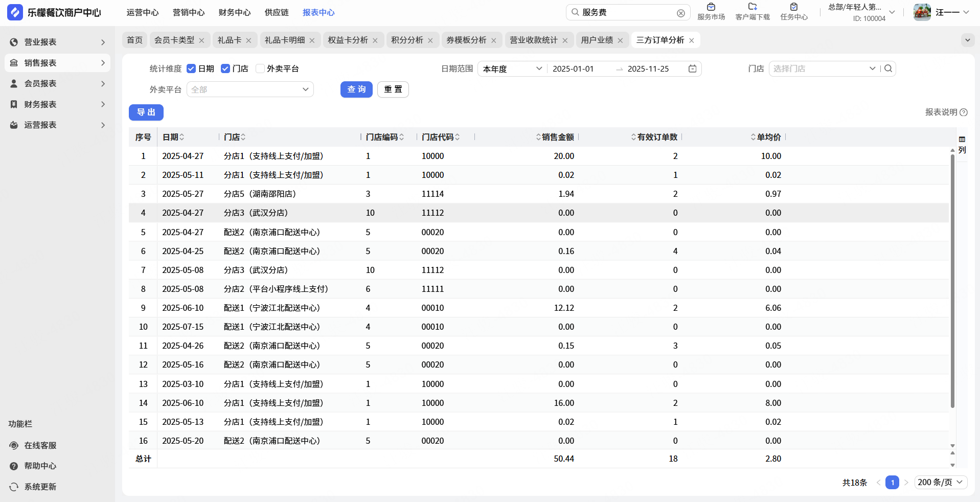The height and width of the screenshot is (502, 980).
Task: Click the 客户端下载 download icon
Action: [752, 11]
